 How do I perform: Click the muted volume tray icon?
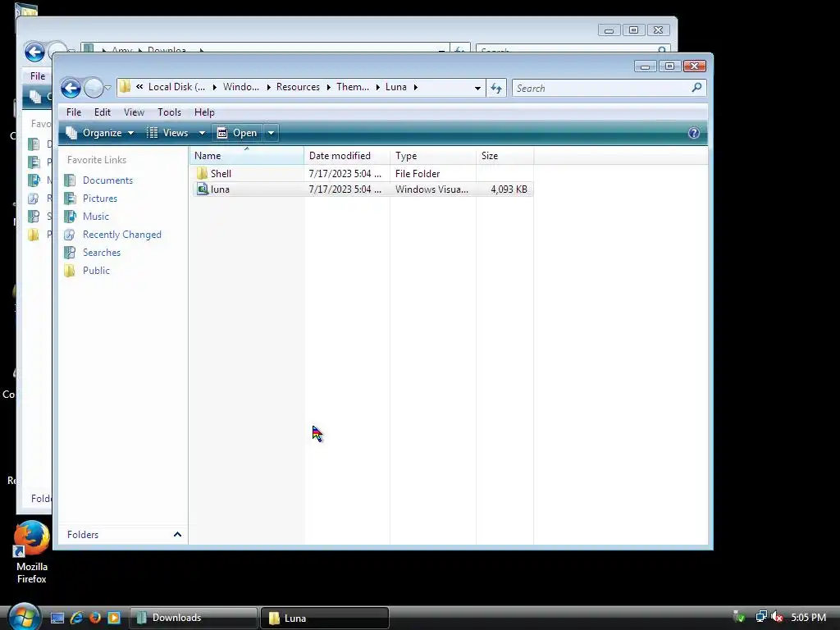(x=777, y=617)
